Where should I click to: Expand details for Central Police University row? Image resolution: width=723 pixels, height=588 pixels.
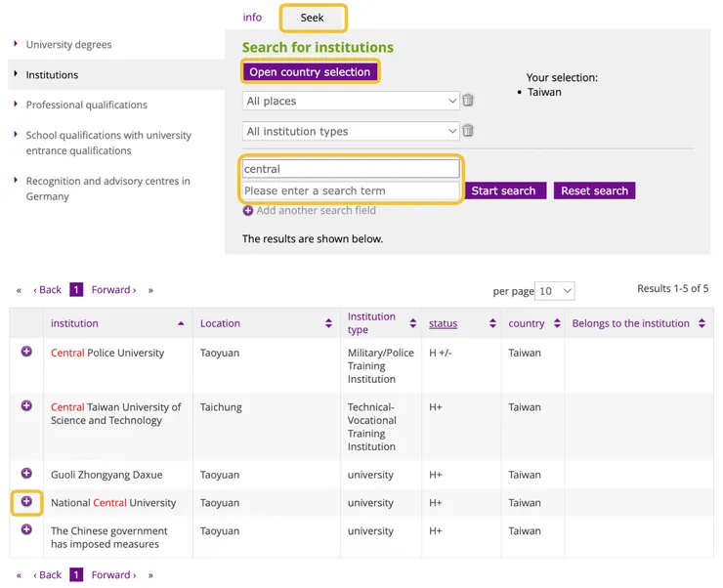(x=27, y=352)
